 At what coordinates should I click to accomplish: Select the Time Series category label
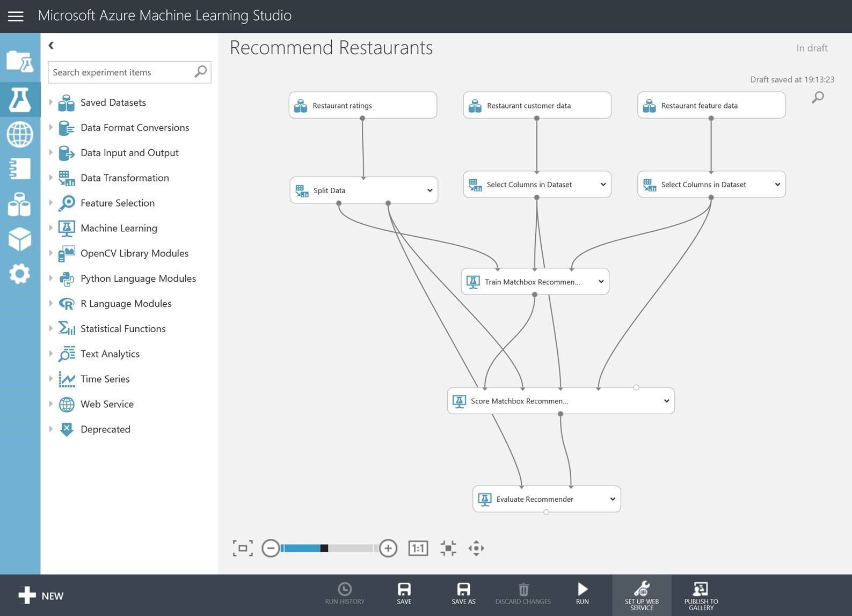(x=105, y=379)
